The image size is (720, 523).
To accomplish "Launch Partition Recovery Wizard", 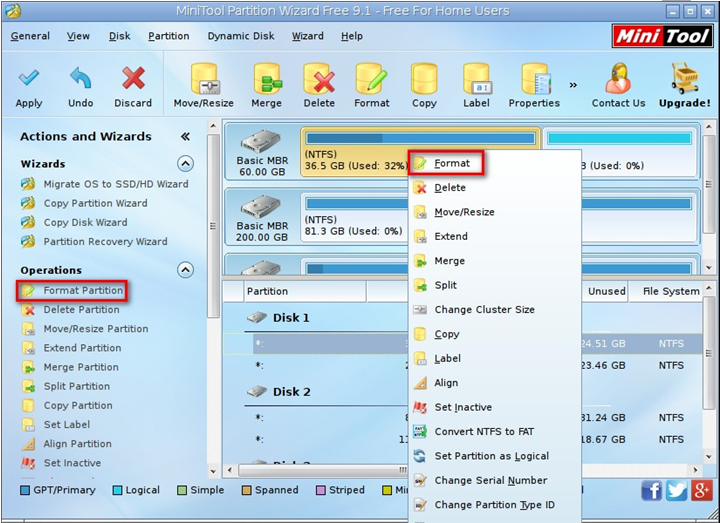I will click(94, 242).
